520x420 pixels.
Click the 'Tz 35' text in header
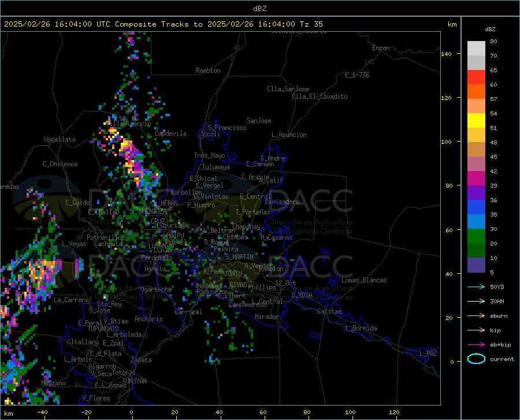(311, 24)
